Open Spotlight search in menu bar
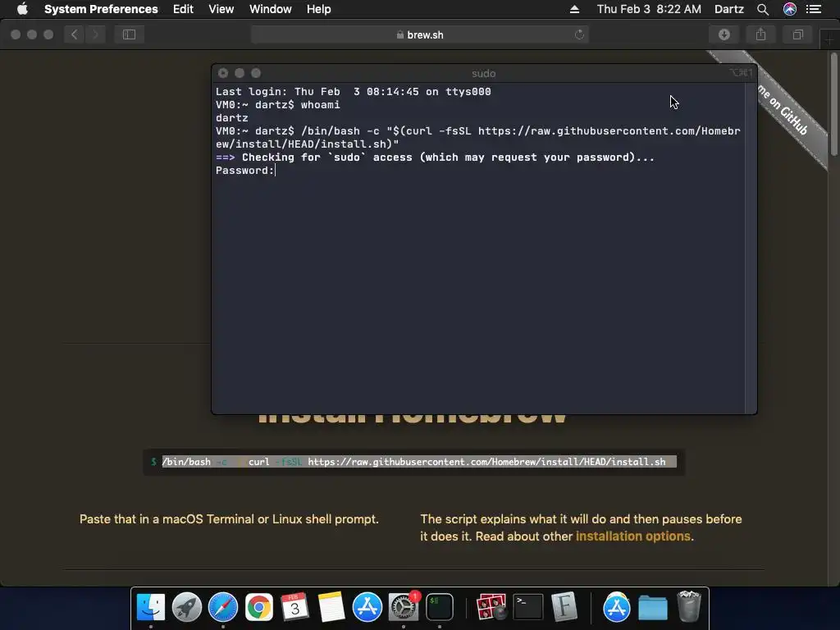Viewport: 840px width, 630px height. pos(763,9)
